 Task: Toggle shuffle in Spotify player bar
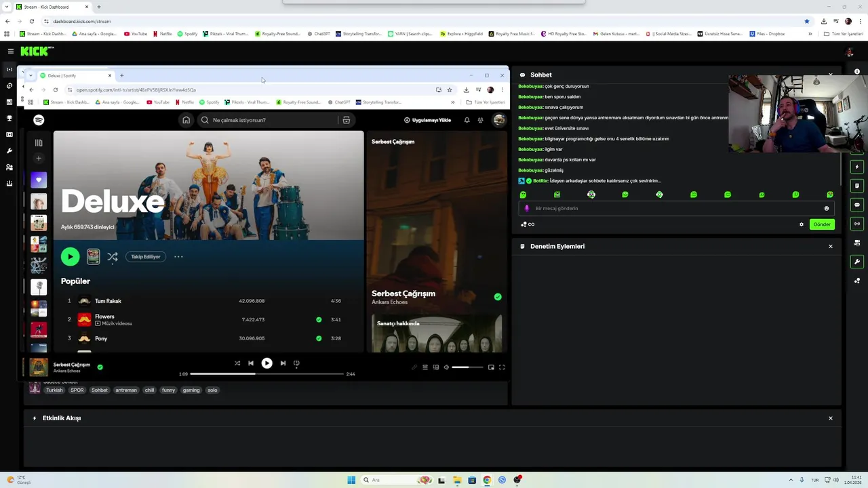pyautogui.click(x=237, y=363)
